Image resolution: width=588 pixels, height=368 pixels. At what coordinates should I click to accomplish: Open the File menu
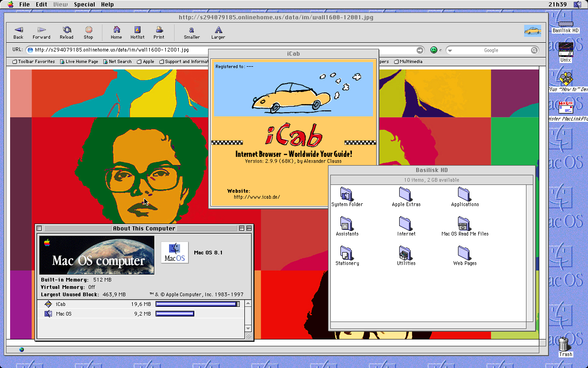24,5
